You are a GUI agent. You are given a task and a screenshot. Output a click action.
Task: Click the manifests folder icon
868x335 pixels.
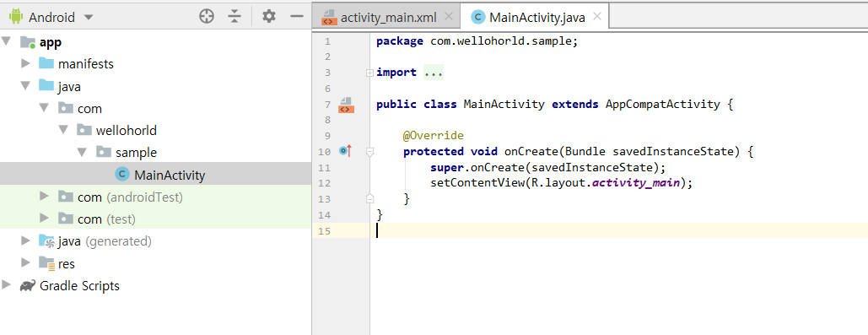click(46, 63)
